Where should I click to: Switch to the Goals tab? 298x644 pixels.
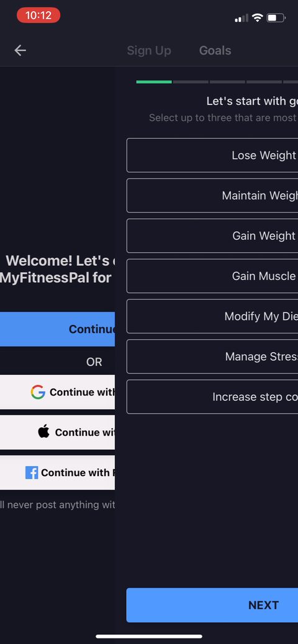[x=215, y=51]
